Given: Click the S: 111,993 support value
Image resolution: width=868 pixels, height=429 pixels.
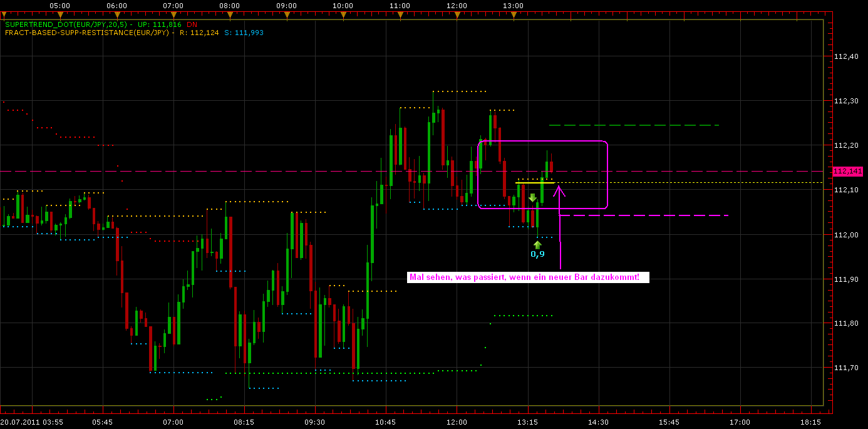Looking at the screenshot, I should click(245, 33).
